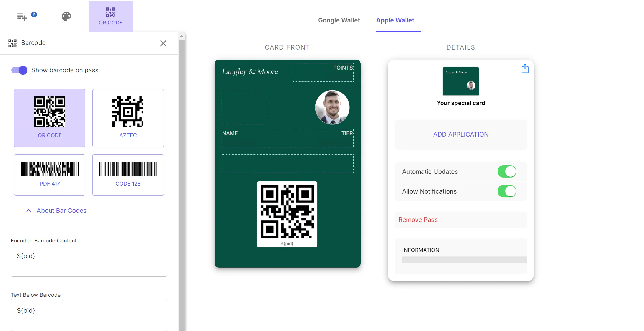This screenshot has width=644, height=331.
Task: Click Remove Pass
Action: 418,220
